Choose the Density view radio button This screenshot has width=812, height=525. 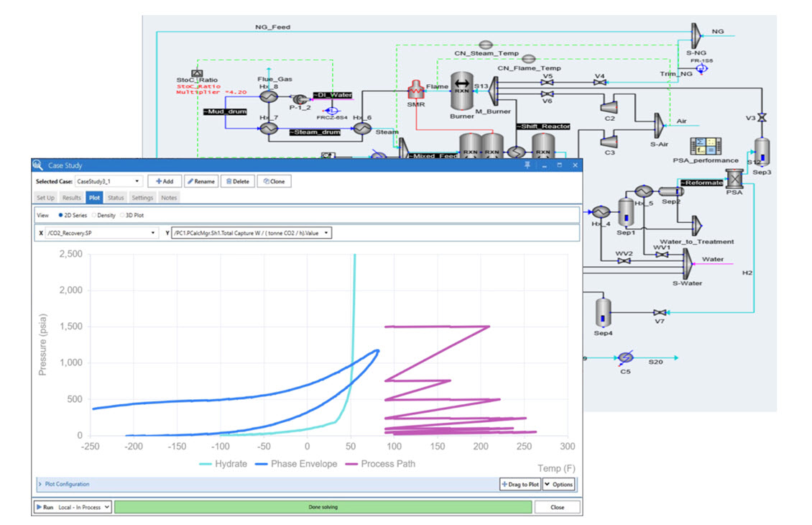(94, 215)
